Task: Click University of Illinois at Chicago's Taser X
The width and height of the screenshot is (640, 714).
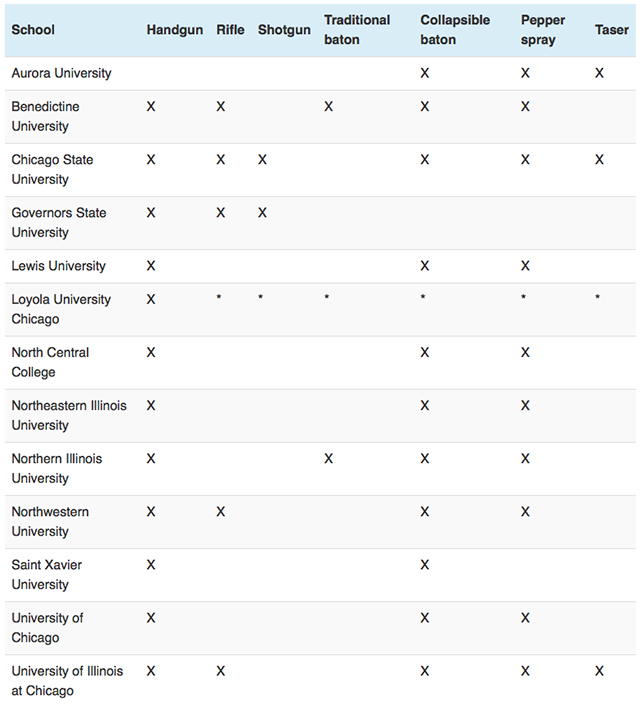Action: [599, 671]
